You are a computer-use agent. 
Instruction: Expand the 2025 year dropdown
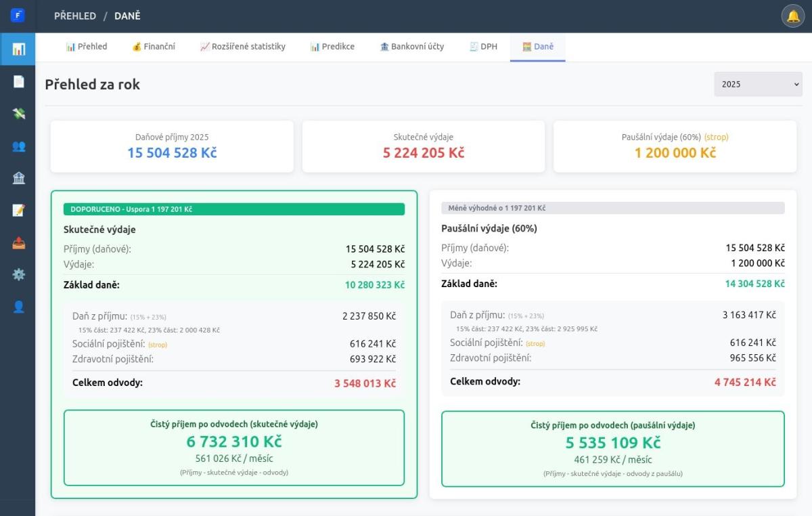coord(758,85)
